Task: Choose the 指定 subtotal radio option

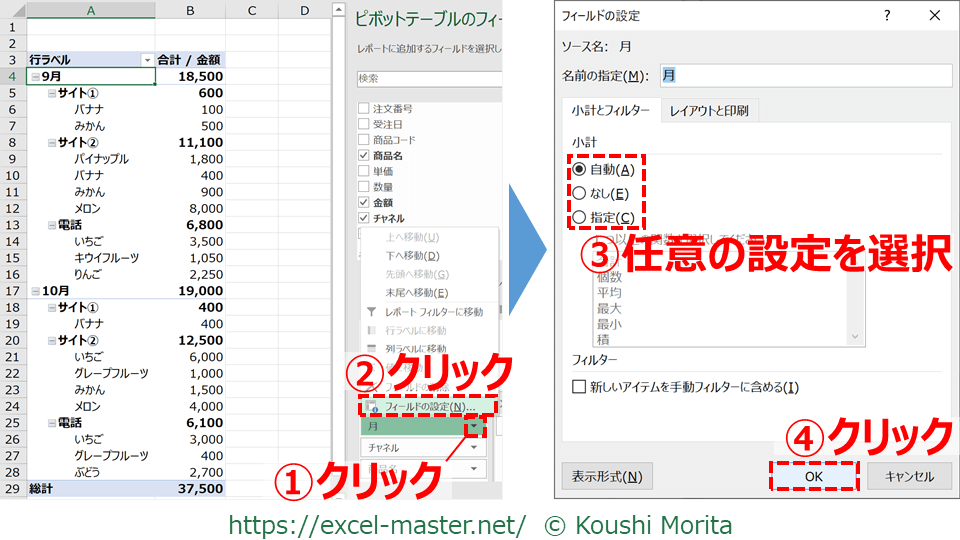Action: 579,217
